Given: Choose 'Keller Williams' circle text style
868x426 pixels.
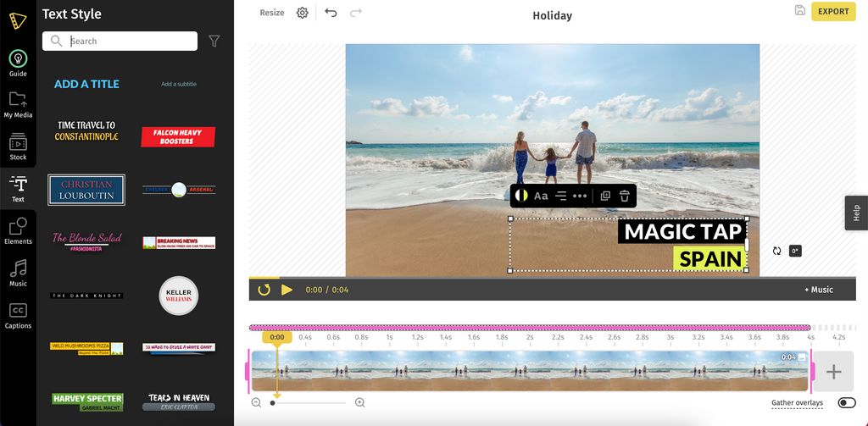Looking at the screenshot, I should tap(178, 296).
